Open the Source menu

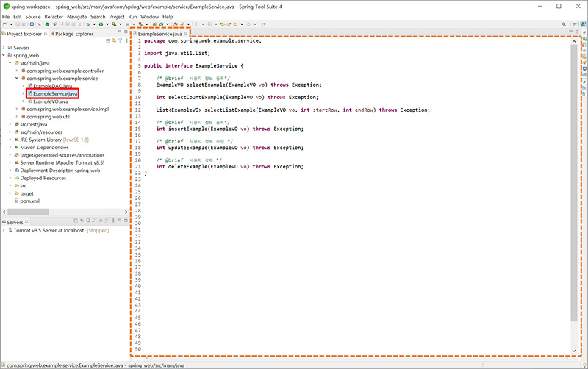33,17
